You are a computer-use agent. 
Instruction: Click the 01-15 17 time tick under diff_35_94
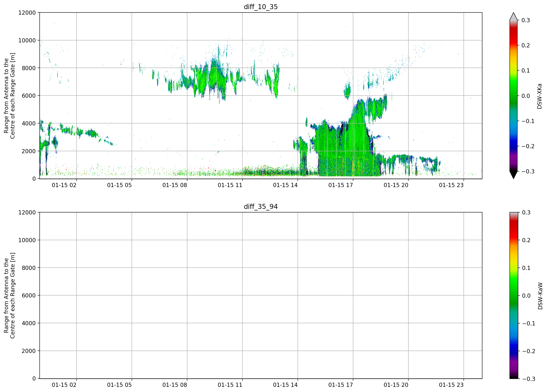[341, 385]
